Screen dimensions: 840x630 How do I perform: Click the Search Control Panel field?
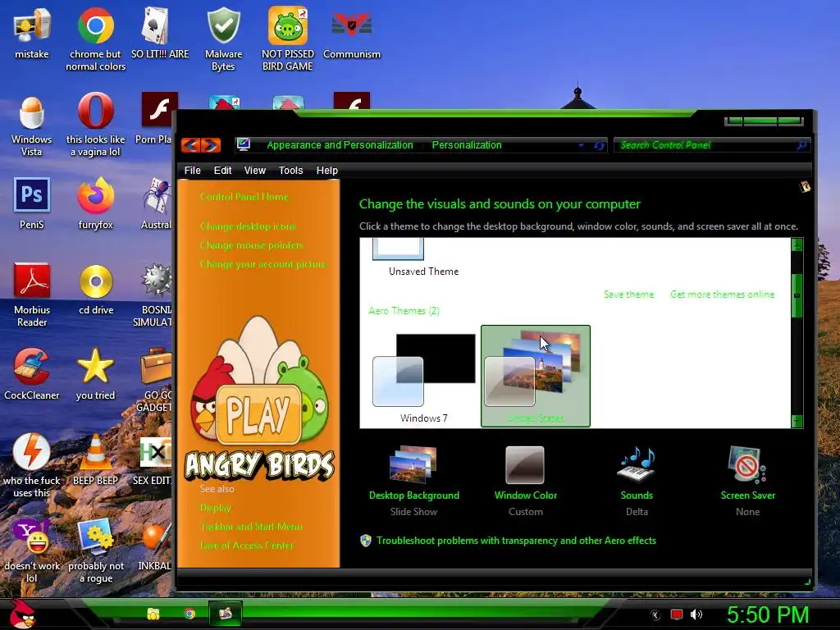[711, 144]
